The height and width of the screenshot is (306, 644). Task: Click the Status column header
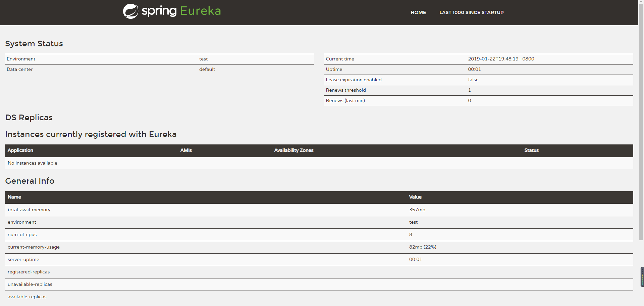tap(531, 150)
